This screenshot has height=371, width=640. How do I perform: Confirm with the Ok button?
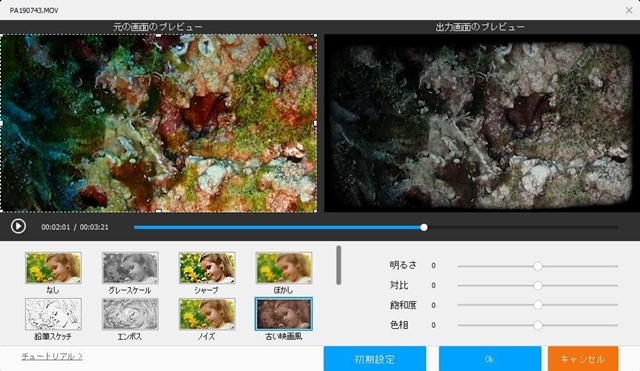pos(490,359)
